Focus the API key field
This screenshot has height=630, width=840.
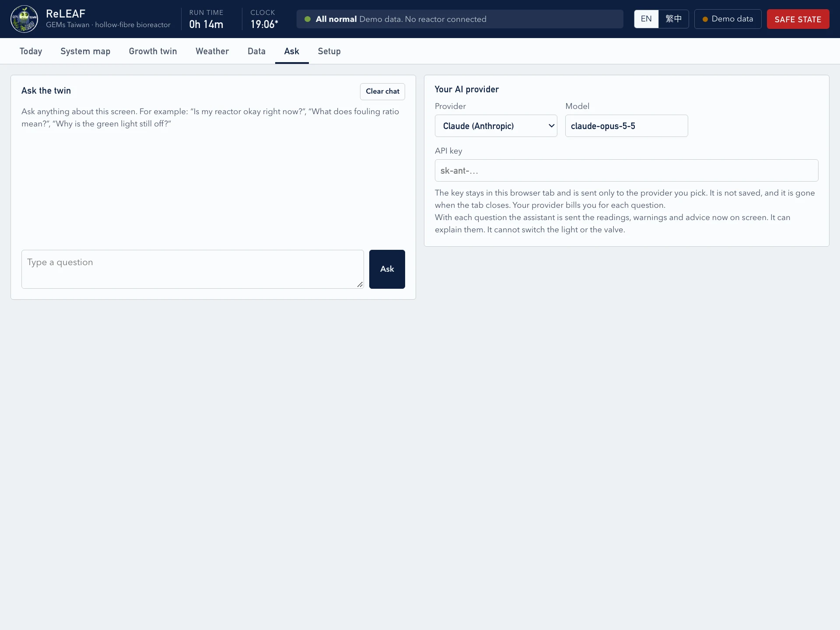pyautogui.click(x=626, y=171)
